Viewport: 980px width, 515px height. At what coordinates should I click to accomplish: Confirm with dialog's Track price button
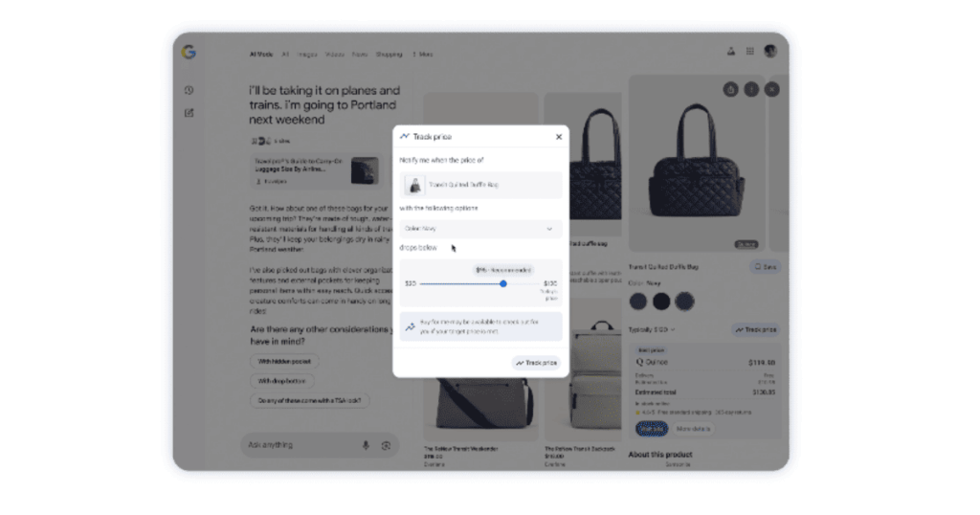(x=536, y=363)
